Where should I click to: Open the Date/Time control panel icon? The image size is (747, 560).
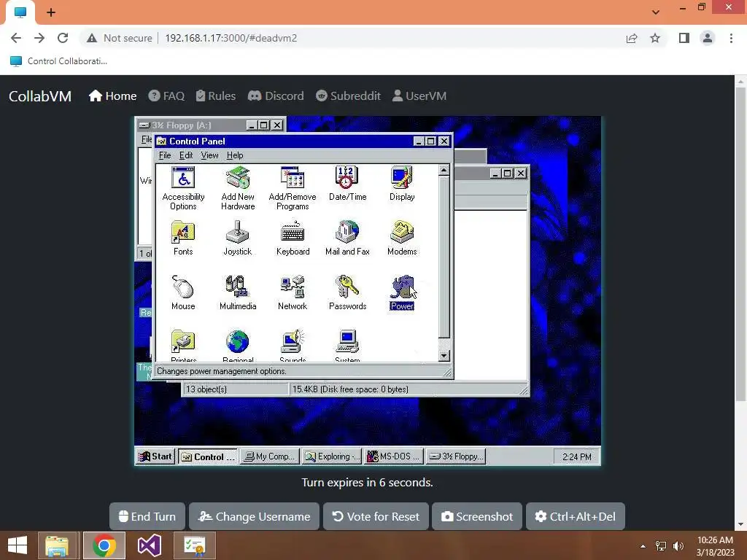pyautogui.click(x=347, y=184)
